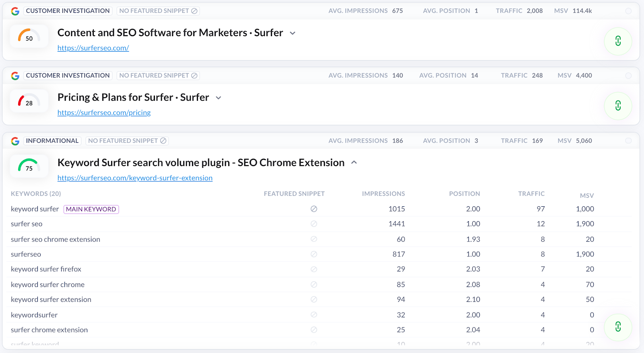Expand the Content and SEO Software for Marketers card

(x=293, y=33)
